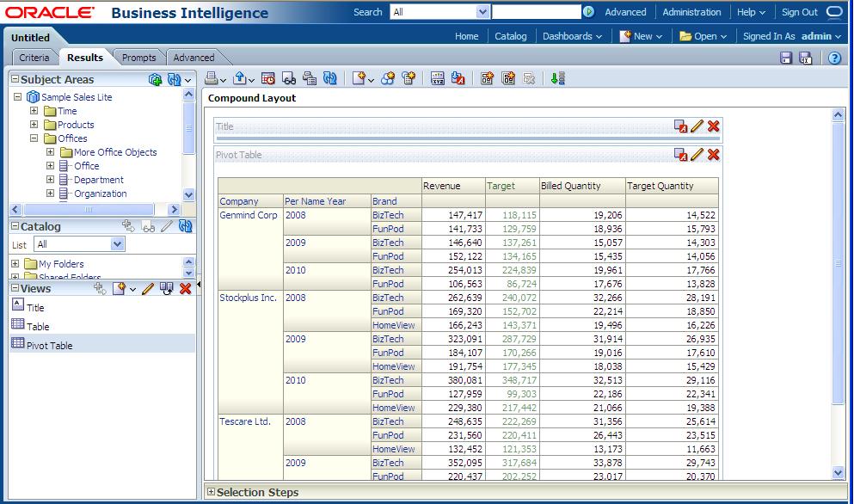854x504 pixels.
Task: Collapse the Sample Sales Lite tree node
Action: click(x=17, y=96)
